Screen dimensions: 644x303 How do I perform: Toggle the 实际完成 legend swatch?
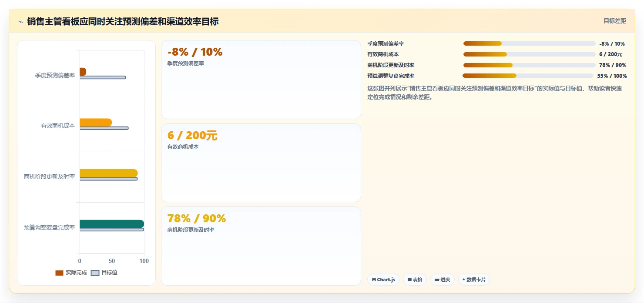[59, 273]
